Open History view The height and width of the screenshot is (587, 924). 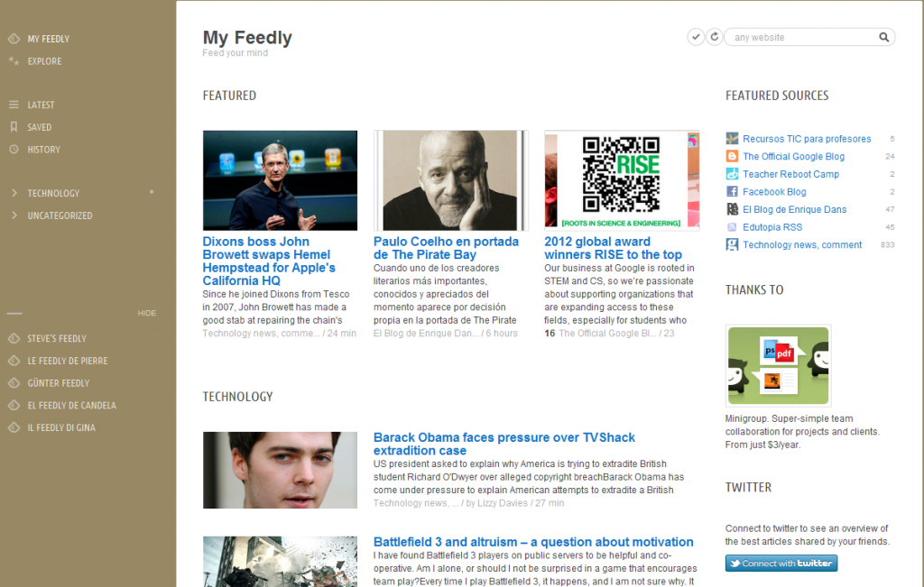(43, 150)
